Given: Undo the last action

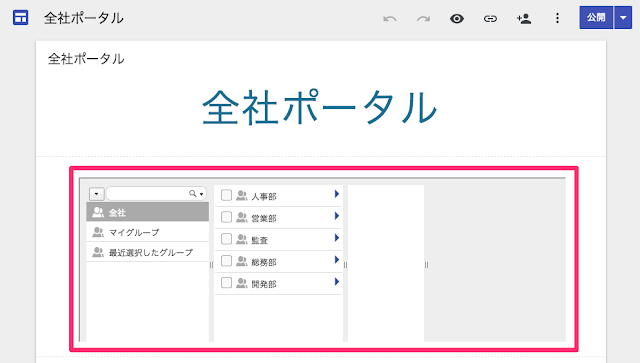Looking at the screenshot, I should pyautogui.click(x=390, y=18).
